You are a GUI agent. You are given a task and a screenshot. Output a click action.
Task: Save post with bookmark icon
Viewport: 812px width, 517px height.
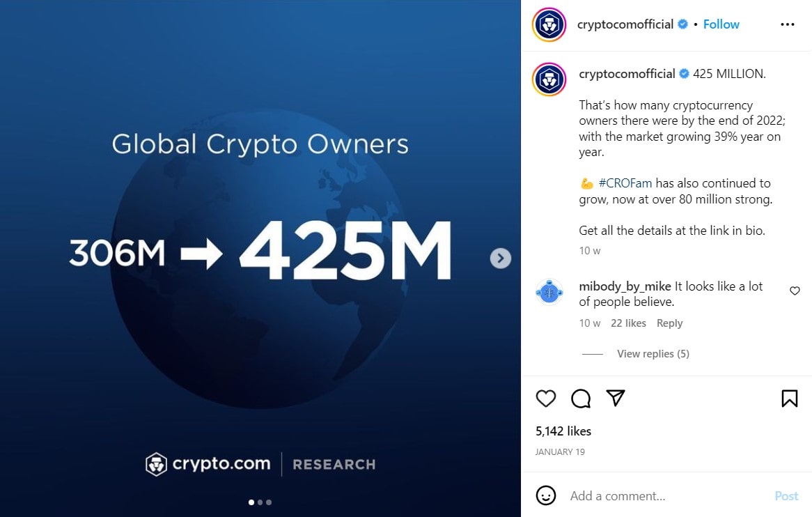click(x=789, y=398)
